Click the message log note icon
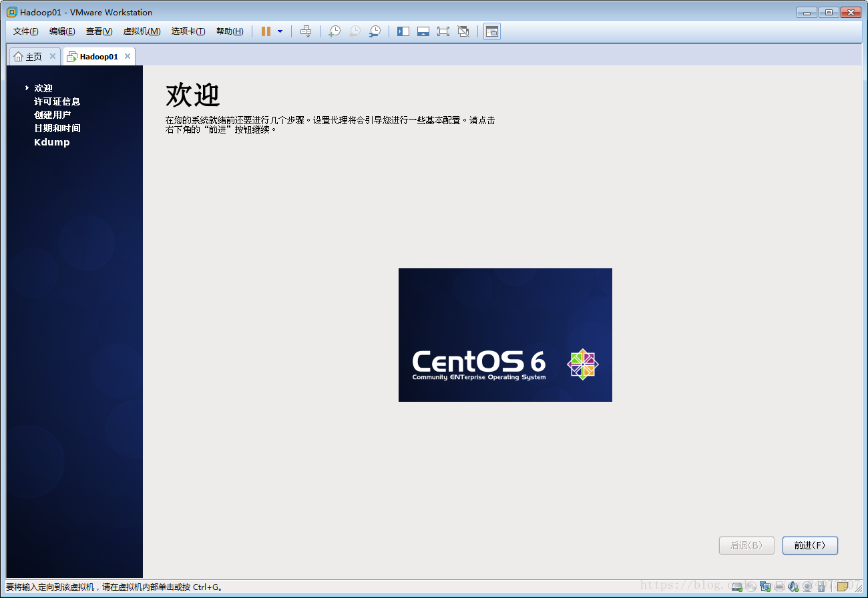868x598 pixels. click(842, 586)
